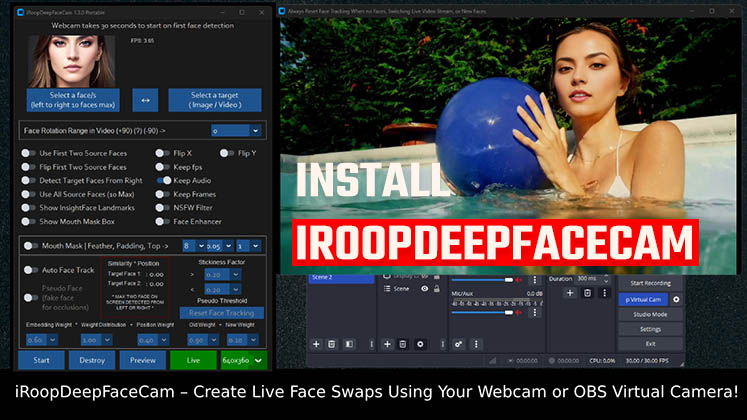Toggle the Pseudo Face switch

point(31,298)
